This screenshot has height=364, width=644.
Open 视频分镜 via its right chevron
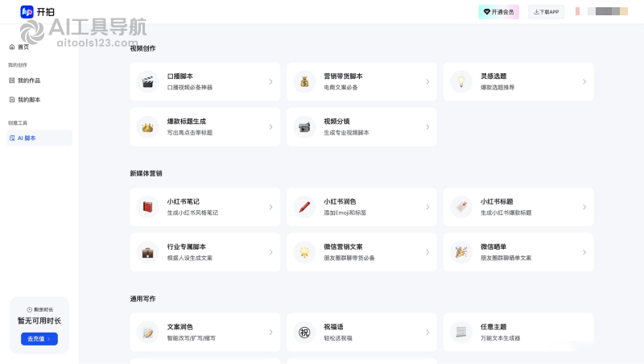[x=427, y=127]
